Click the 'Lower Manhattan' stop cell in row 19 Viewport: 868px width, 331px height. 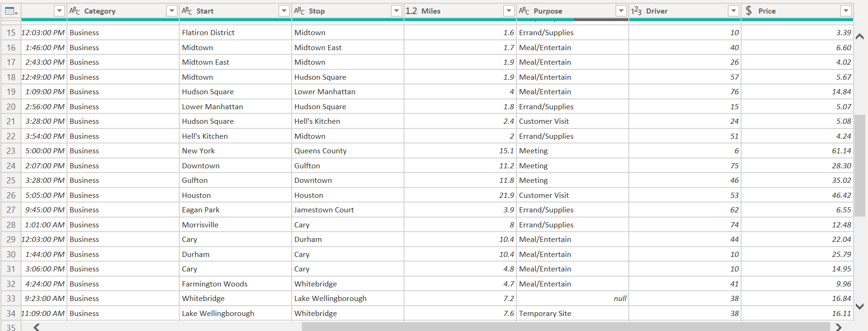point(348,91)
